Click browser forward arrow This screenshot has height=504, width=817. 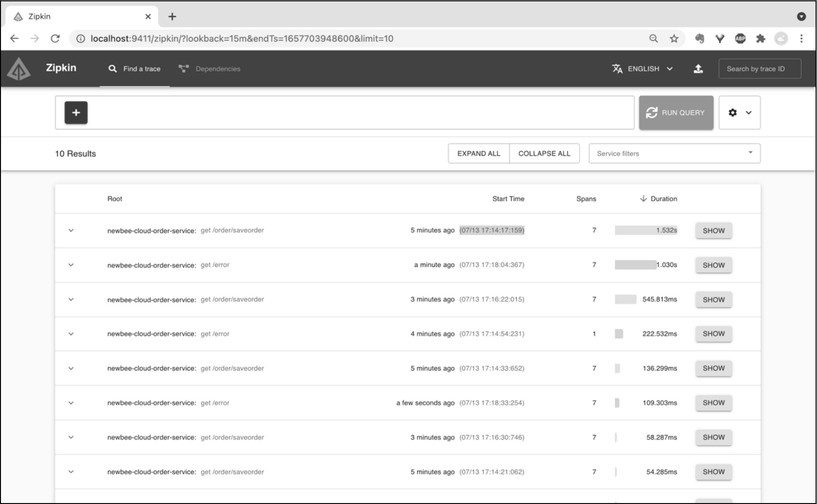point(34,38)
